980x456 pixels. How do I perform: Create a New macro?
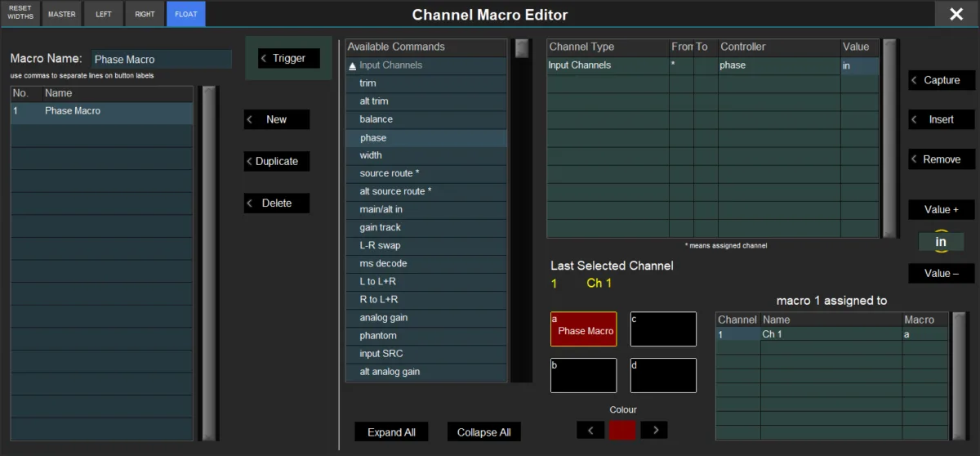[277, 119]
